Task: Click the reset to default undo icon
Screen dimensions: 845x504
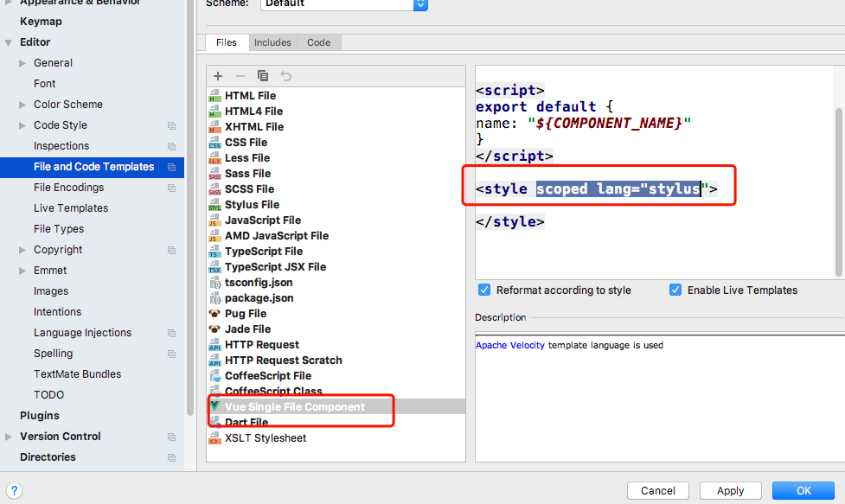Action: pos(286,76)
